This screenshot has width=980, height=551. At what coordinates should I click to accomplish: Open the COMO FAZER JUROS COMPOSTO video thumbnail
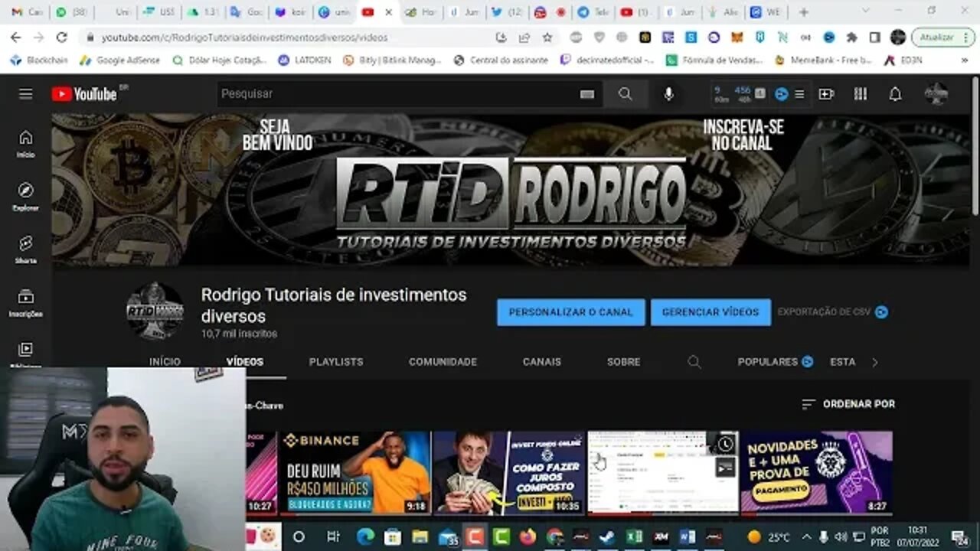pyautogui.click(x=508, y=472)
